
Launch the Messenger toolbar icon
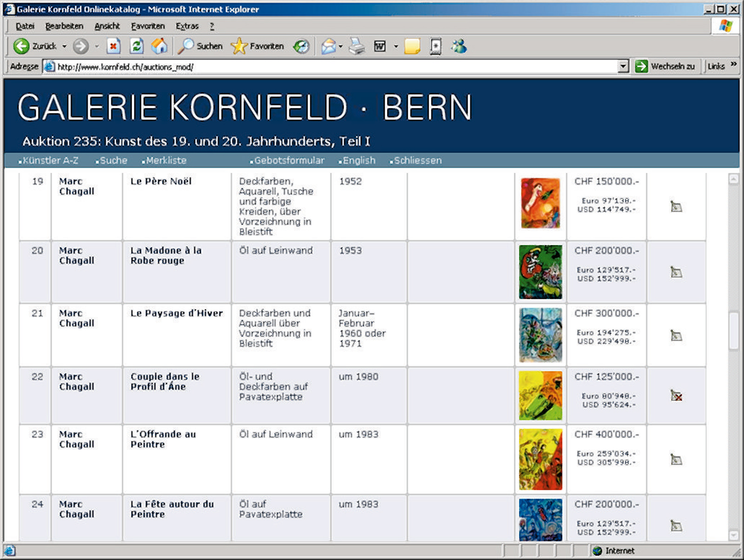coord(459,46)
